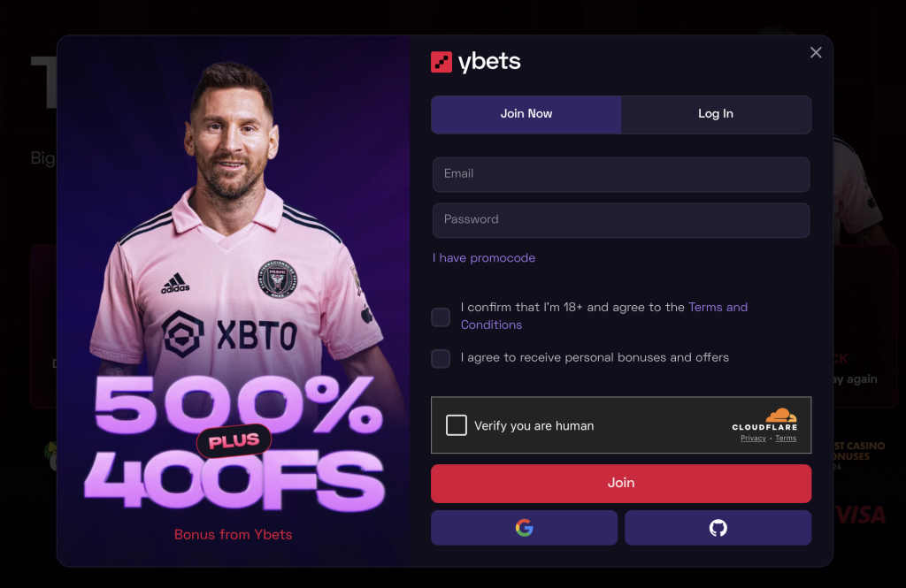The width and height of the screenshot is (906, 588).
Task: Enable personal bonuses and offers checkbox
Action: click(x=441, y=358)
